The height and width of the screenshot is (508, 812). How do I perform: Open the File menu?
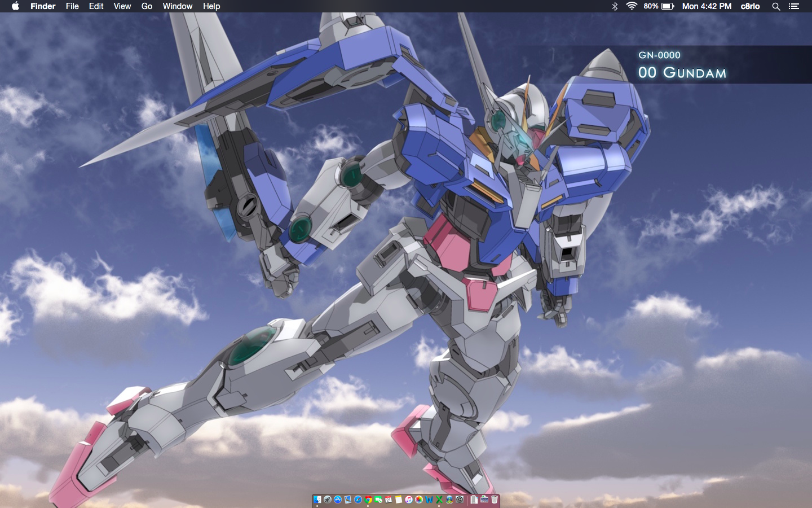coord(72,6)
